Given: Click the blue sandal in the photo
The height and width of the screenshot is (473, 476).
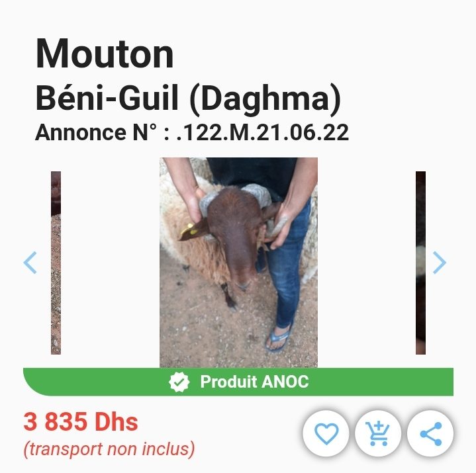Looking at the screenshot, I should [x=279, y=338].
